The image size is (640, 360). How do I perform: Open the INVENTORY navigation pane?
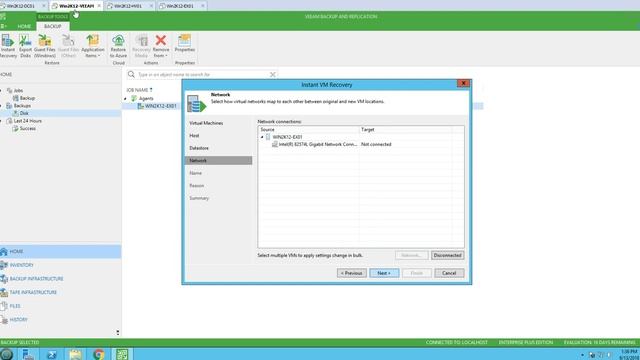[60, 265]
